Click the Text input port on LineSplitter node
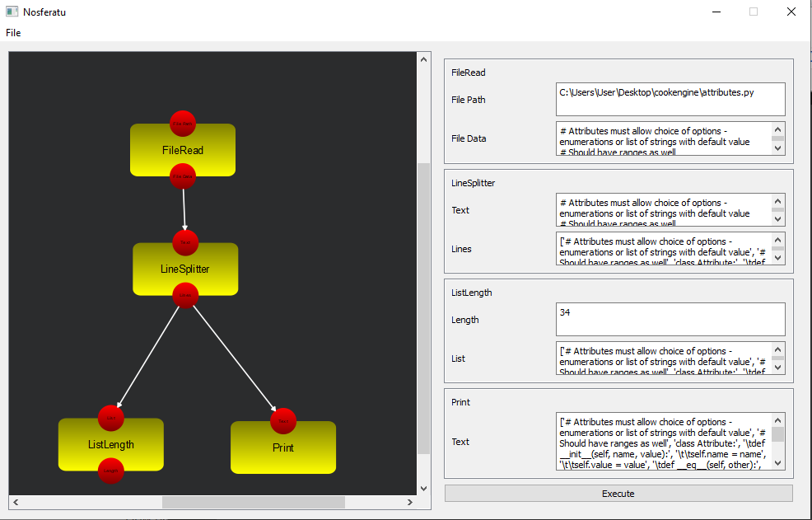Viewport: 812px width, 520px height. tap(185, 242)
